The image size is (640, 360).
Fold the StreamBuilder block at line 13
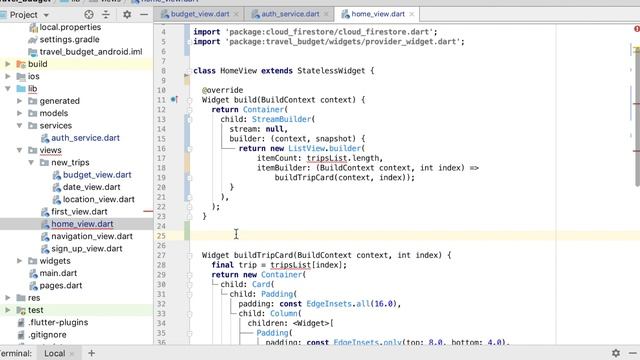189,120
